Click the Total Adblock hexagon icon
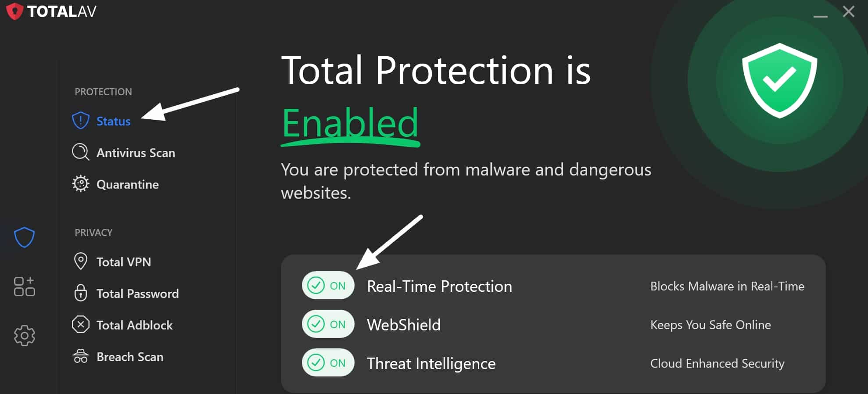 81,325
